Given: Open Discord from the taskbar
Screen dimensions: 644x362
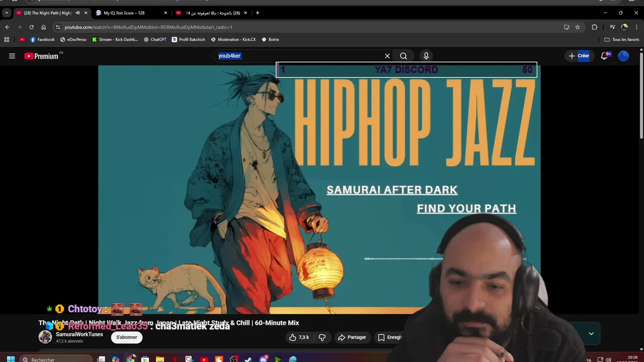Looking at the screenshot, I should [x=263, y=359].
